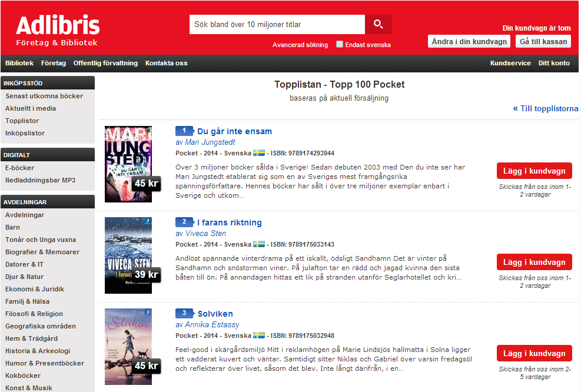Viewport: 581px width, 392px height.
Task: Open Historia & Arkeologi department
Action: coord(38,350)
